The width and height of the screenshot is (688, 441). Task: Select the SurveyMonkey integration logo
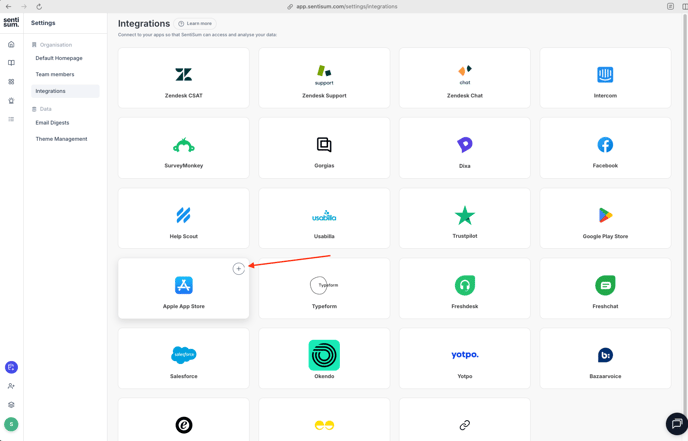click(x=183, y=145)
